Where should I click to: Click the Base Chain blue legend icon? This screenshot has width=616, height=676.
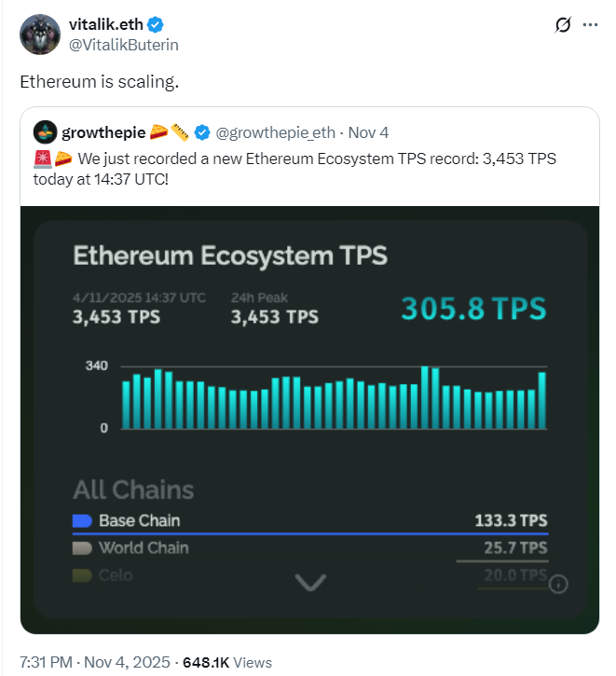[x=82, y=520]
